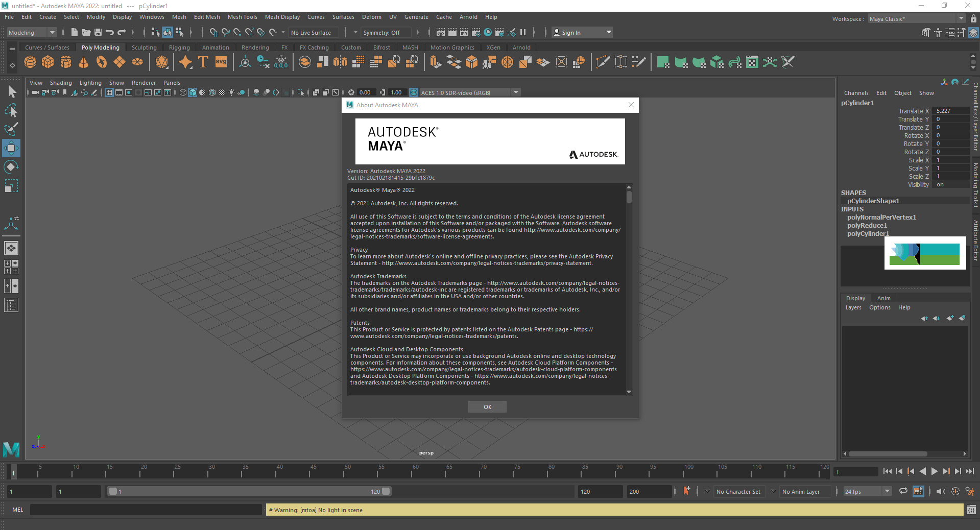Click the range slider bar thumb
980x530 pixels.
click(x=250, y=491)
